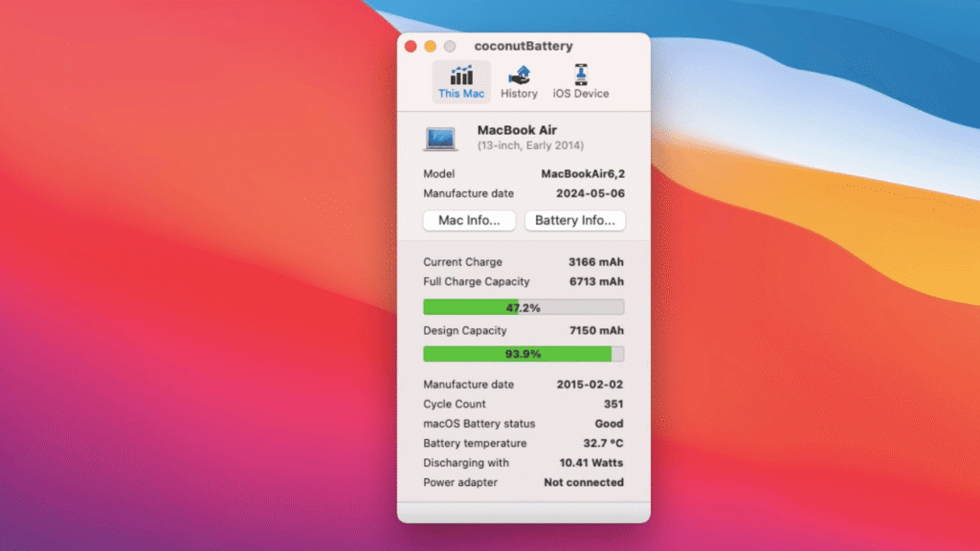Select the cycle count value 351
The width and height of the screenshot is (980, 551).
pos(613,405)
